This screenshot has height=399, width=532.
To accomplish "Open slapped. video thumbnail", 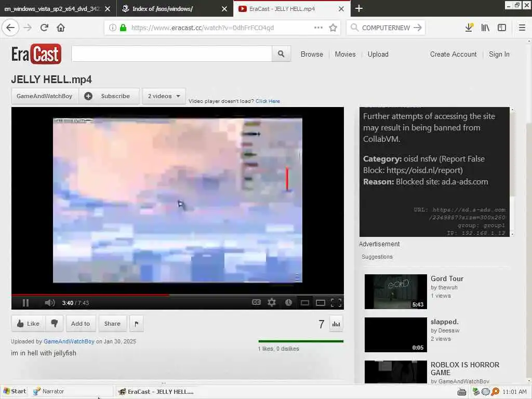I will (395, 335).
